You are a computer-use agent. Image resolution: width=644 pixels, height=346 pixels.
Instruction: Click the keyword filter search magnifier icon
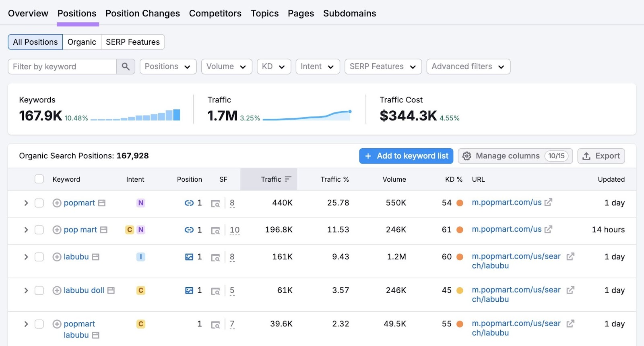click(x=126, y=66)
